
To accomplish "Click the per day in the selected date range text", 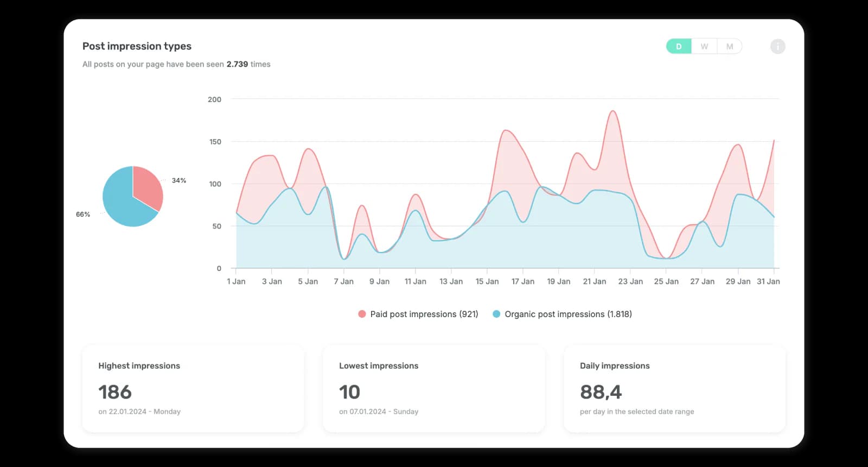I will (637, 412).
